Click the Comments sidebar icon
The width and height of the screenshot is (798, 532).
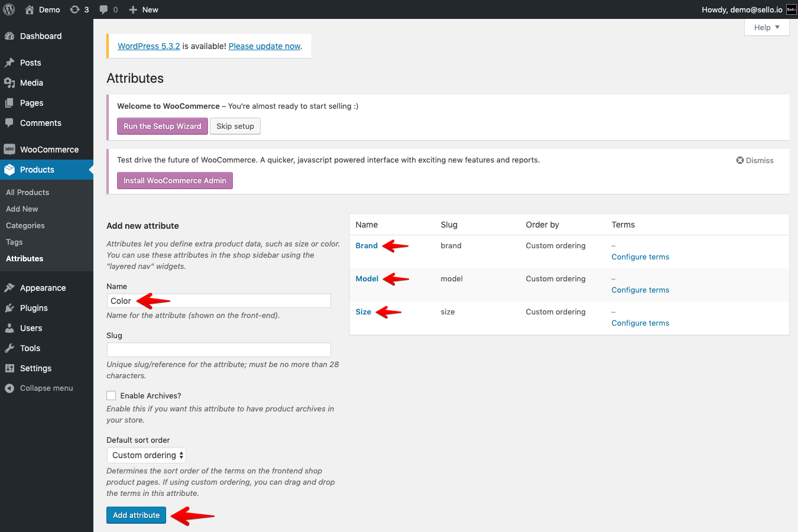coord(9,123)
